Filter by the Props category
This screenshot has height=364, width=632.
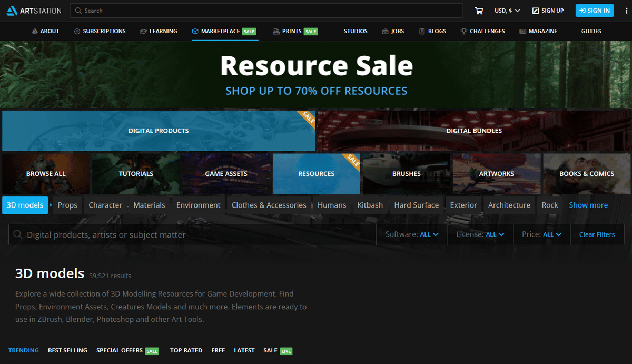(x=67, y=205)
